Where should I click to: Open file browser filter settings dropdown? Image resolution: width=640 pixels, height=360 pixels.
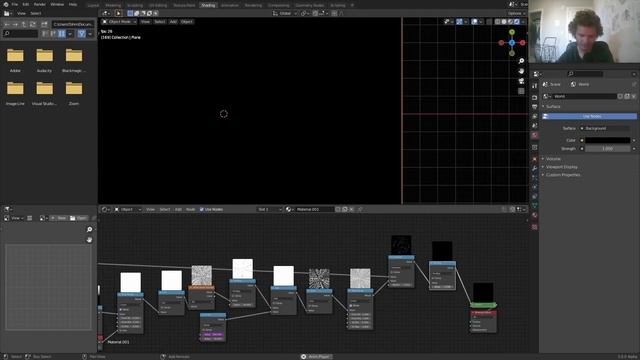(90, 33)
